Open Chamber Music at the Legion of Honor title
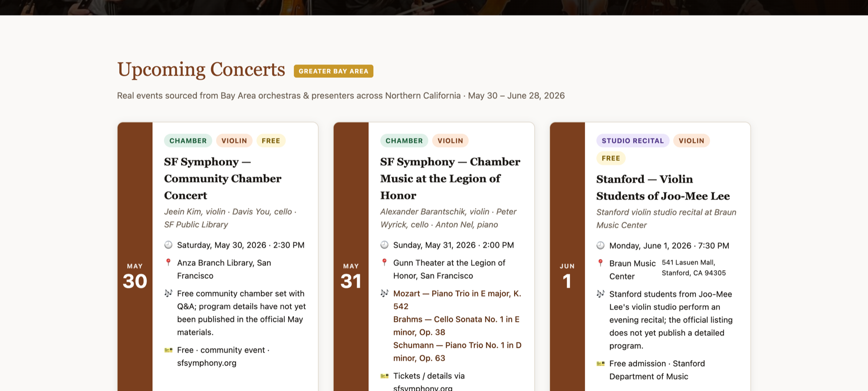868x391 pixels. (450, 179)
